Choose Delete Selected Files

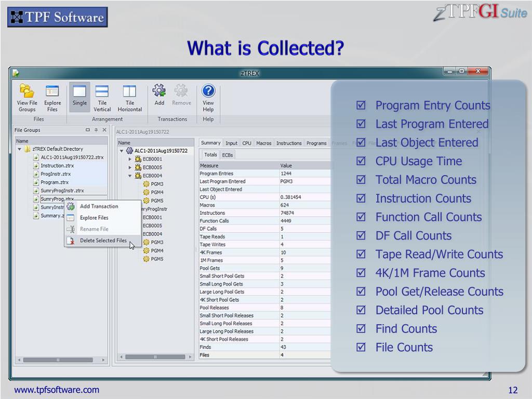(103, 240)
